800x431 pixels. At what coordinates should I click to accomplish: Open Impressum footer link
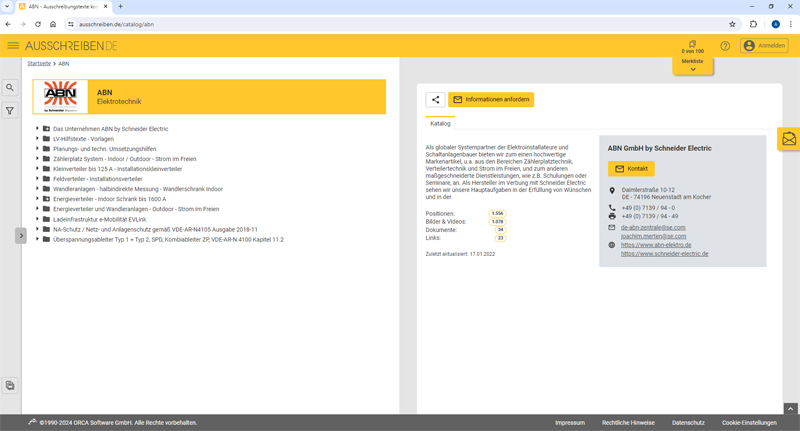click(570, 423)
